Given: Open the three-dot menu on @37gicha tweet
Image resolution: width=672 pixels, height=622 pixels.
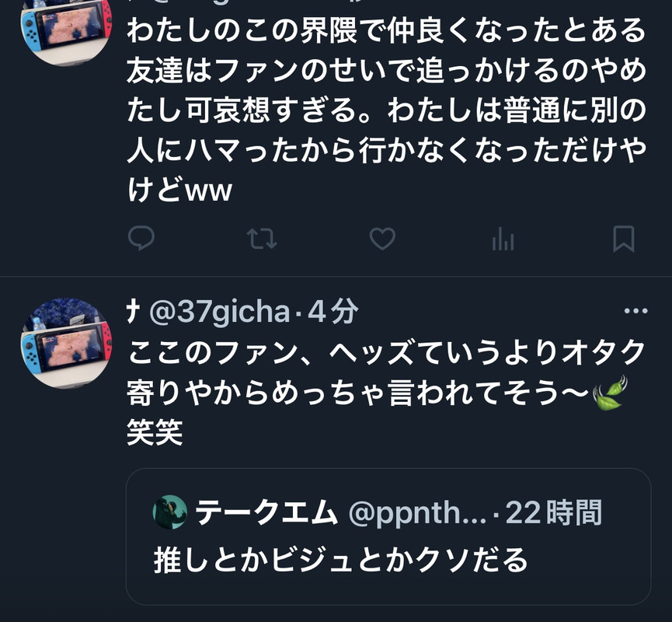Looking at the screenshot, I should (x=636, y=311).
